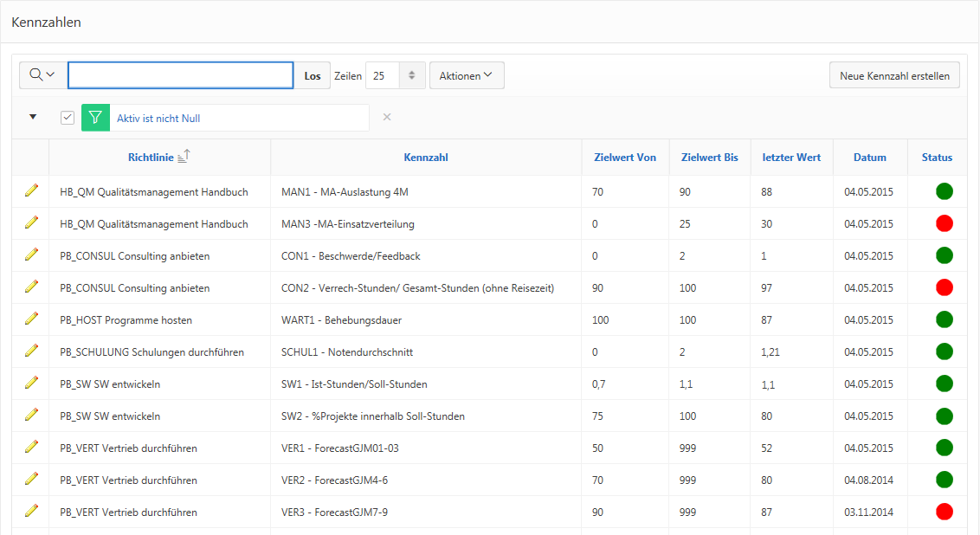Edit SCHUL1 - Notendurchschnitt using the pencil icon

tap(32, 351)
